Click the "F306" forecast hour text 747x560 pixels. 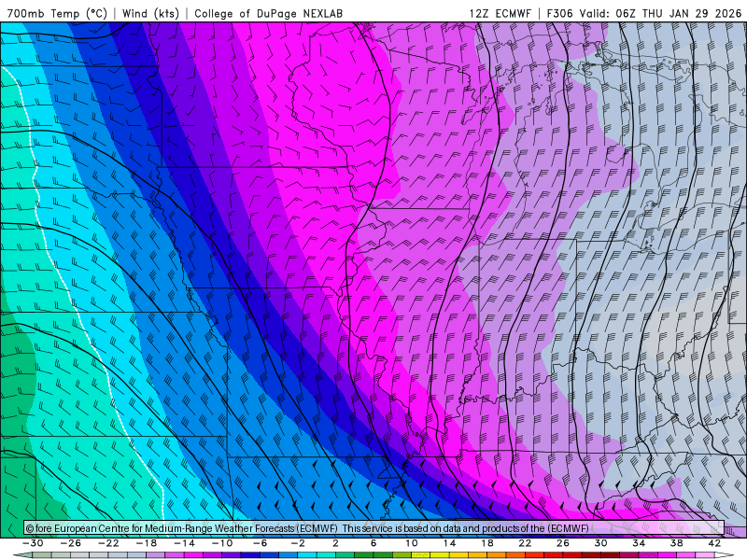click(x=559, y=13)
